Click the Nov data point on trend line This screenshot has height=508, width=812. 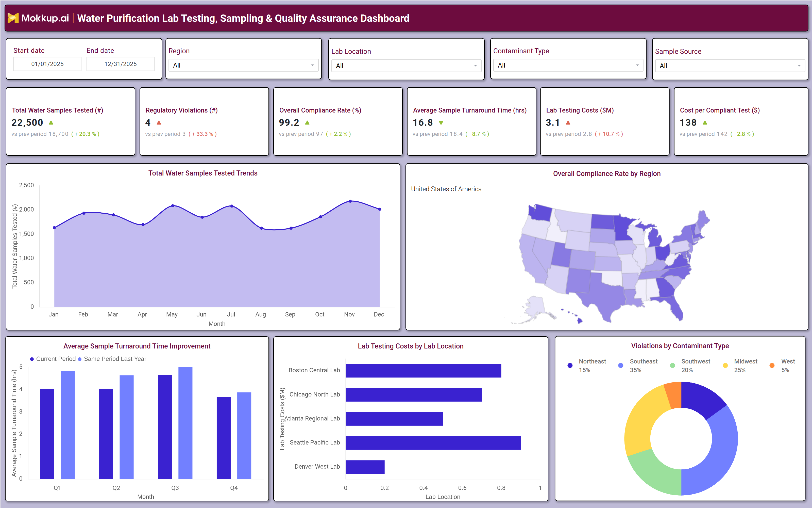point(350,201)
